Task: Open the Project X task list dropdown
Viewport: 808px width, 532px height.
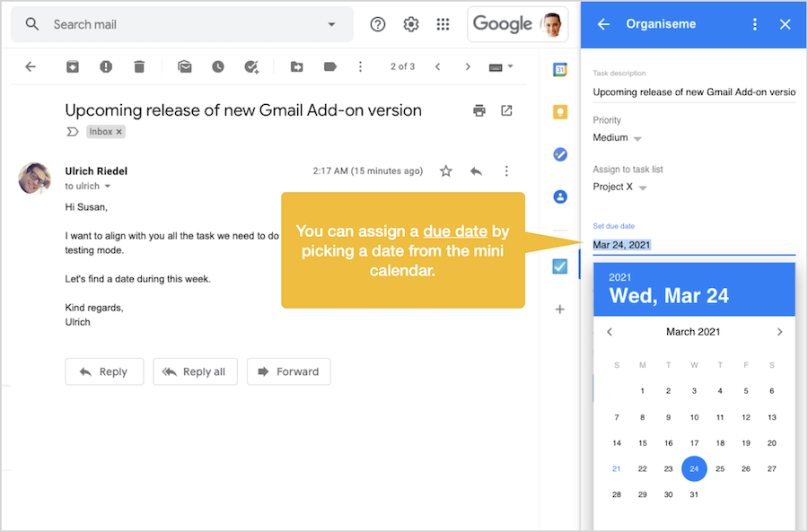Action: click(x=643, y=188)
